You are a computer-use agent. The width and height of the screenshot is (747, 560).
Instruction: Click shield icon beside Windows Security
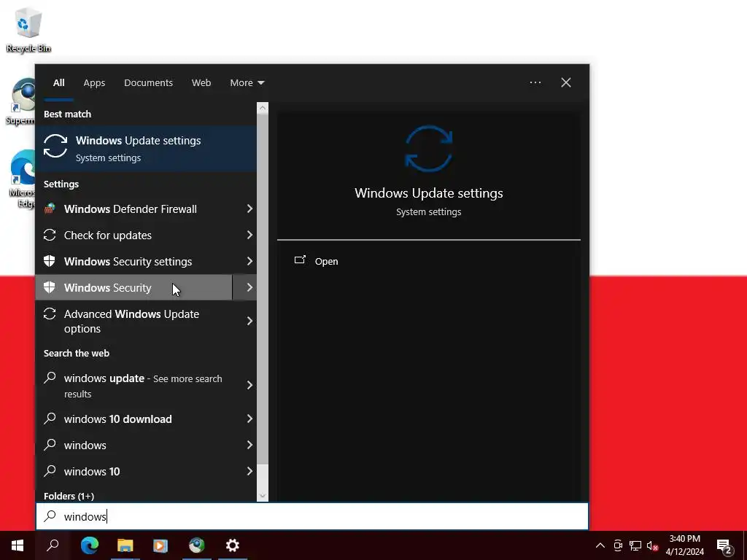(x=50, y=287)
